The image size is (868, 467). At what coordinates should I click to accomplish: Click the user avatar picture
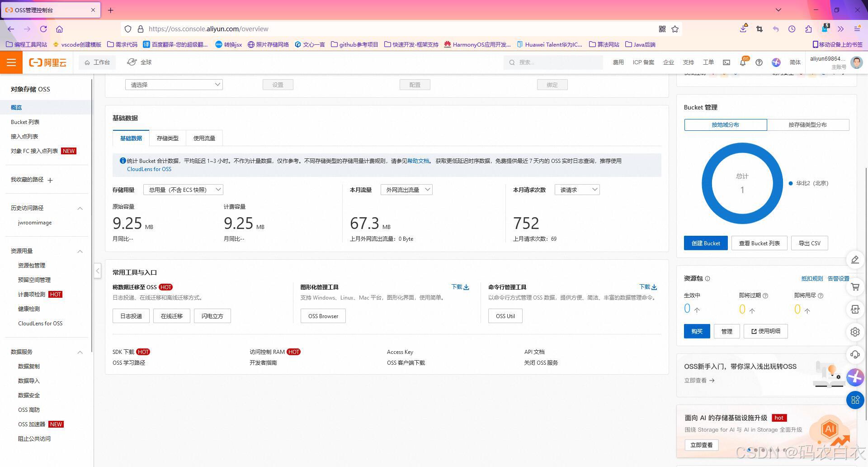click(x=856, y=62)
